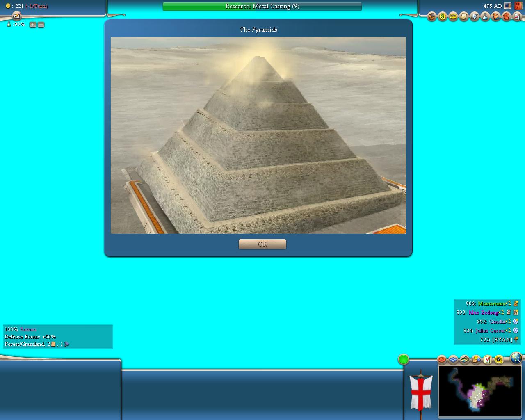Click Montezuma's trade network arrows icon
The image size is (525, 420).
click(x=509, y=304)
